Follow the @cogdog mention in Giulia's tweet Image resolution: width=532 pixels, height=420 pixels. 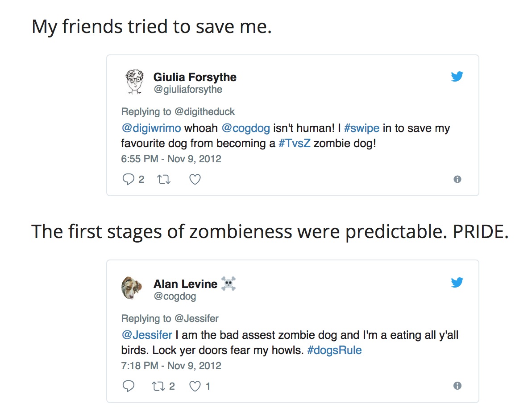tap(246, 128)
